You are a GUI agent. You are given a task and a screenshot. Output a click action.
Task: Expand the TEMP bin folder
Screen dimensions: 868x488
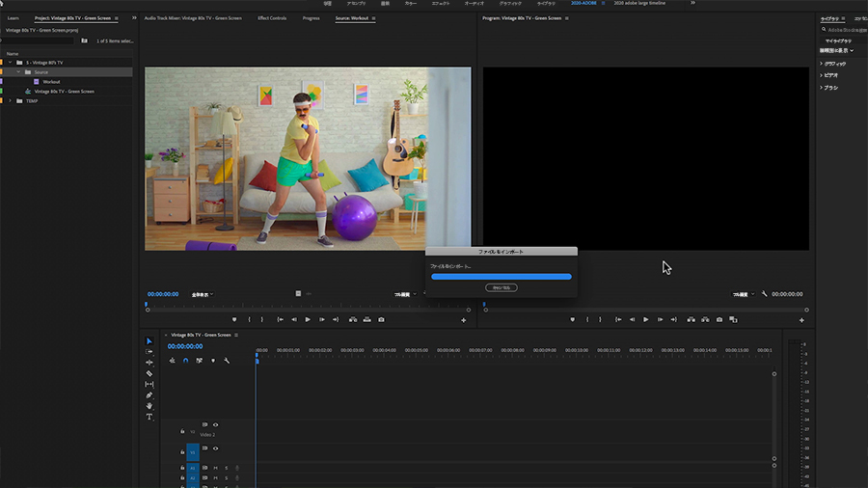pyautogui.click(x=10, y=101)
